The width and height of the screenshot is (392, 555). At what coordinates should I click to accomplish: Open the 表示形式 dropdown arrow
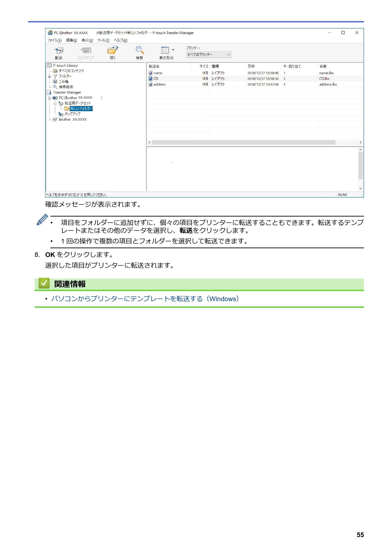[173, 50]
